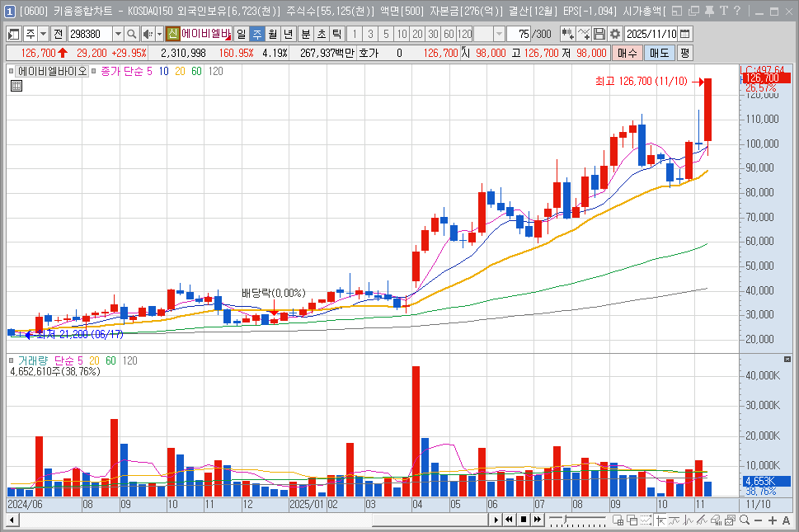Select the 일 daily period
Image resolution: width=799 pixels, height=532 pixels.
pos(241,34)
